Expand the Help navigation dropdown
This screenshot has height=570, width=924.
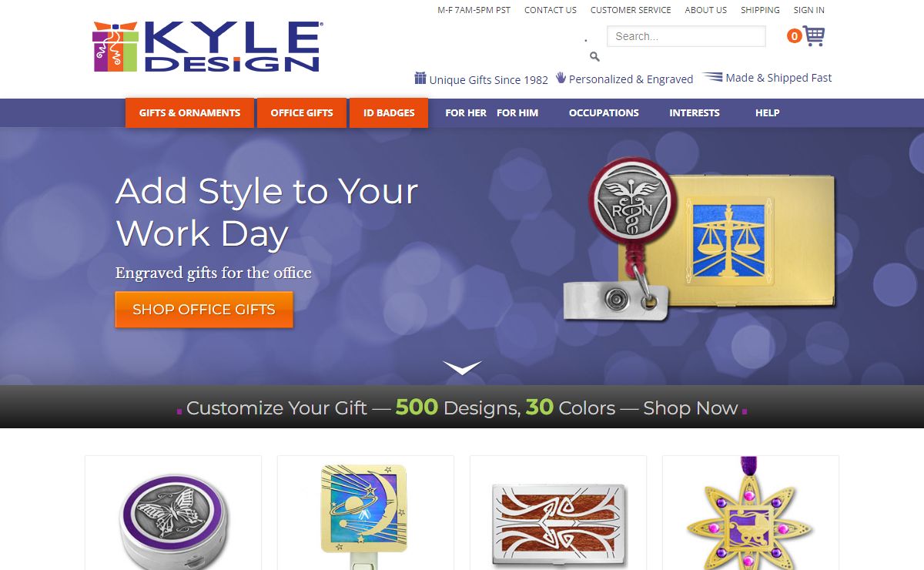767,112
